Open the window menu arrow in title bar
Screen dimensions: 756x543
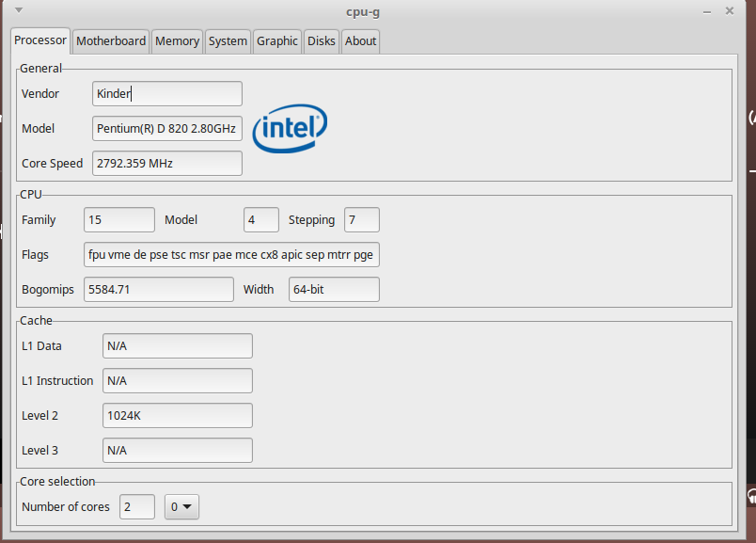click(x=19, y=9)
